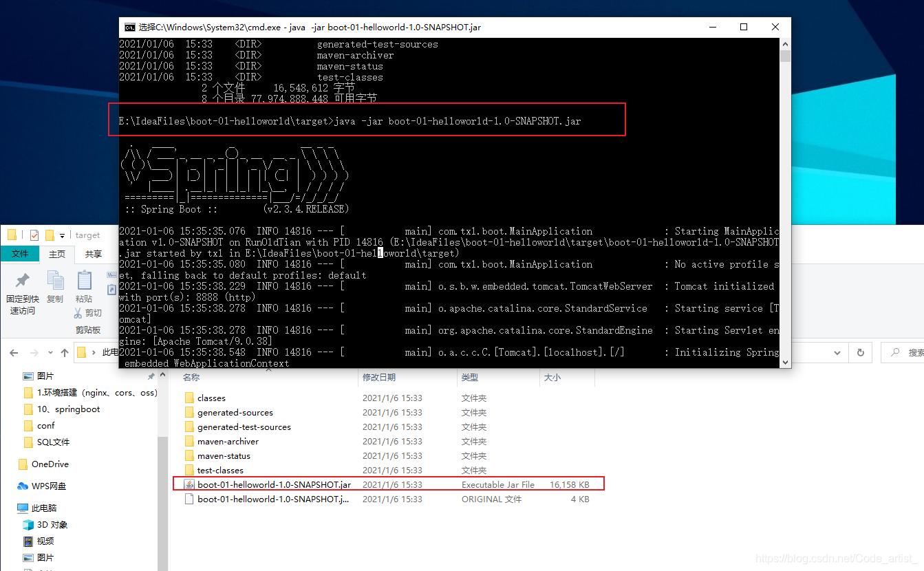Click the folder icon in the address bar
This screenshot has width=924, height=571.
tap(82, 352)
